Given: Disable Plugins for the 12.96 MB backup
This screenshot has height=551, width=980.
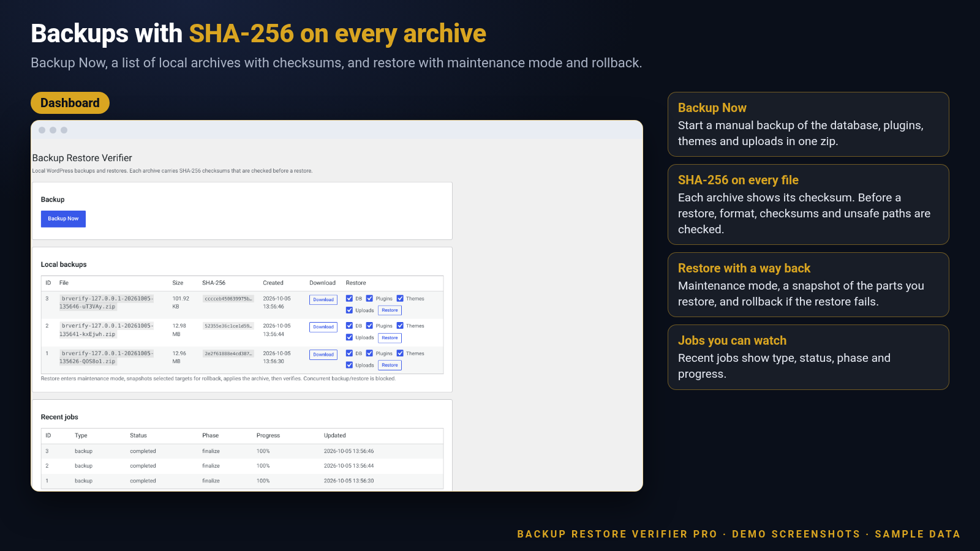Looking at the screenshot, I should tap(369, 353).
